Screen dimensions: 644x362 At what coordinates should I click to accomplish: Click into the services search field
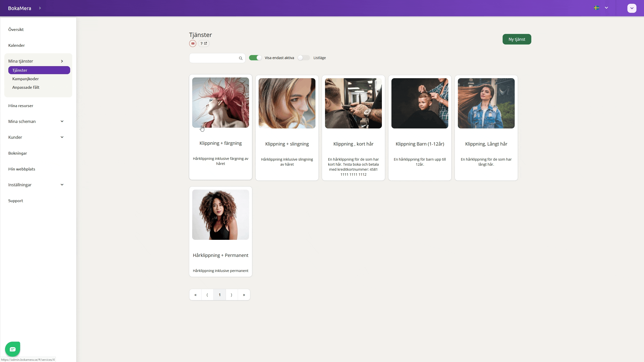point(214,58)
